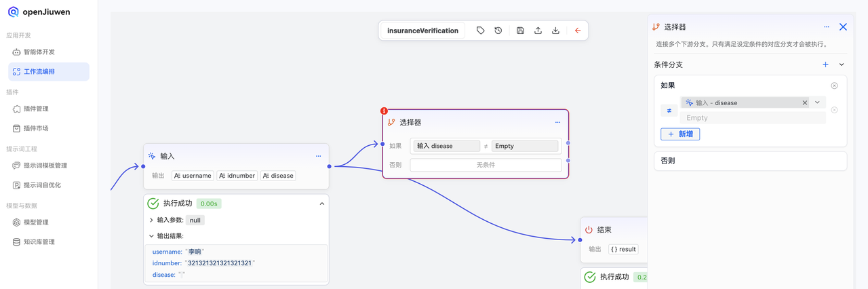
Task: Click the 输入 node sparkle icon
Action: point(152,156)
